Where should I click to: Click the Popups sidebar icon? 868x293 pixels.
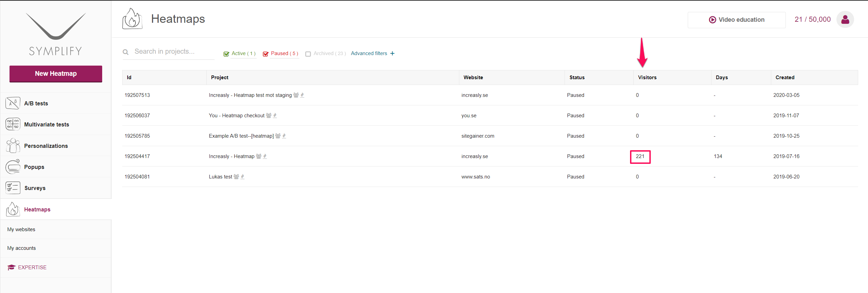(13, 167)
